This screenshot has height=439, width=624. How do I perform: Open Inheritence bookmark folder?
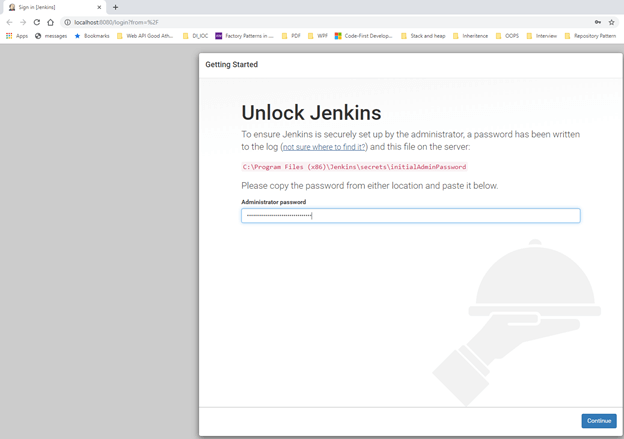click(470, 36)
